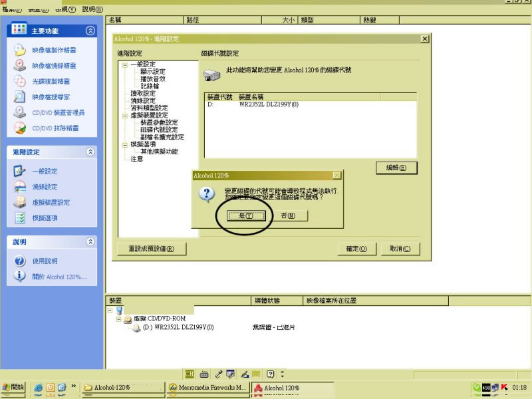Open the 映像檔搜尋家 image finder icon
Image resolution: width=532 pixels, height=399 pixels.
click(x=20, y=96)
